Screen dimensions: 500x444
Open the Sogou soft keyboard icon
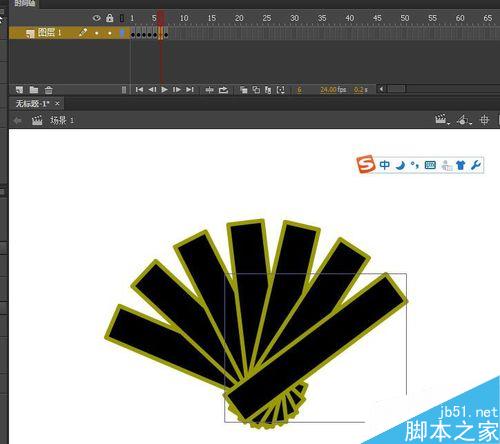[x=430, y=165]
